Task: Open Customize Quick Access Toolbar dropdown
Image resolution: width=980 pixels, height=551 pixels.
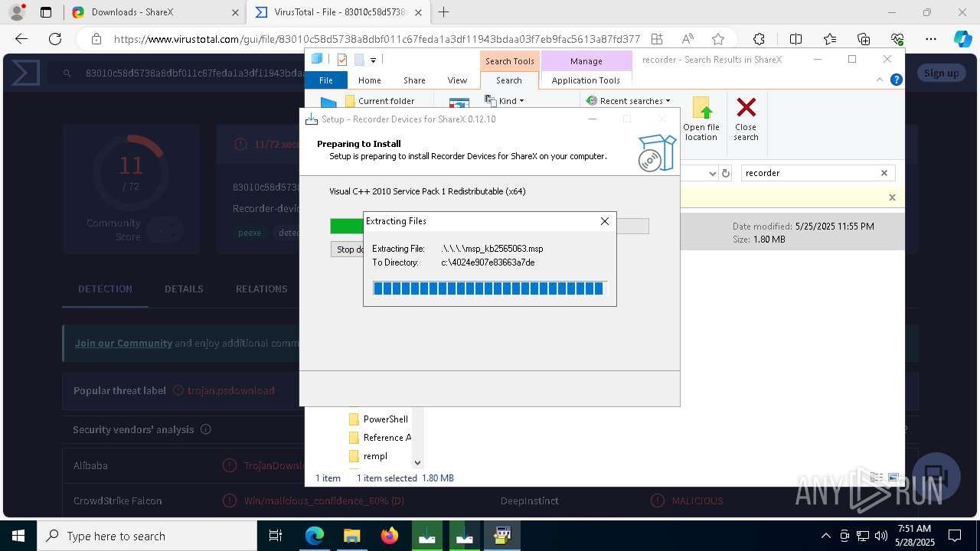Action: (374, 60)
